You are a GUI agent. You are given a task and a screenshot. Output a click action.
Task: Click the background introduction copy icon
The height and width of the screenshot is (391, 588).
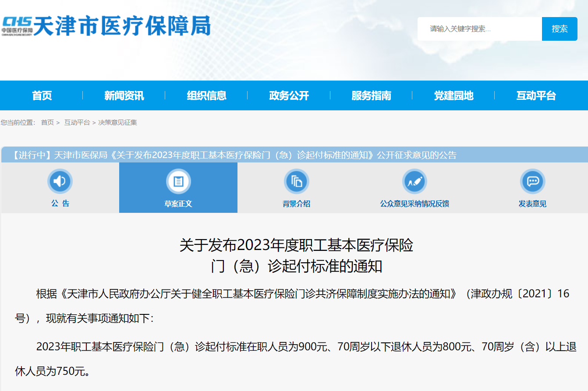pyautogui.click(x=297, y=181)
